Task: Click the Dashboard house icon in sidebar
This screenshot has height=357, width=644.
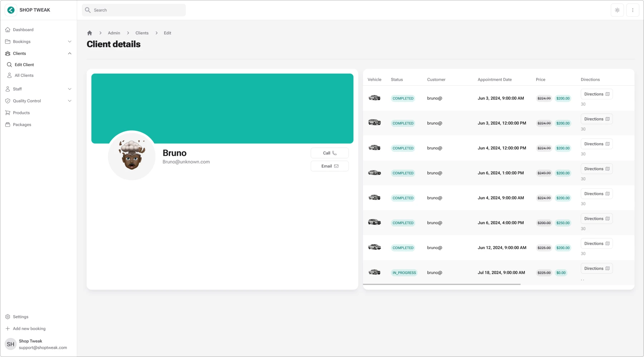Action: (8, 30)
